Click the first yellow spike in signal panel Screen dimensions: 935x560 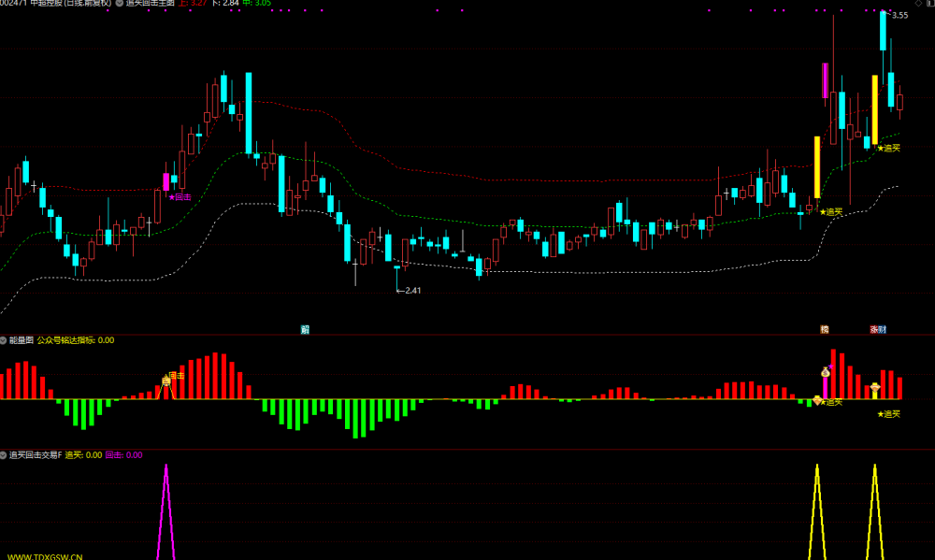pos(817,511)
